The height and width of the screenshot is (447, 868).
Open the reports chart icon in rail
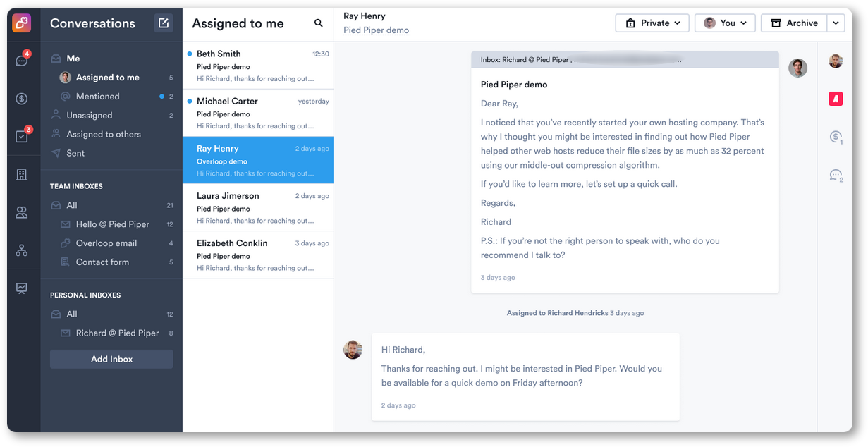22,288
